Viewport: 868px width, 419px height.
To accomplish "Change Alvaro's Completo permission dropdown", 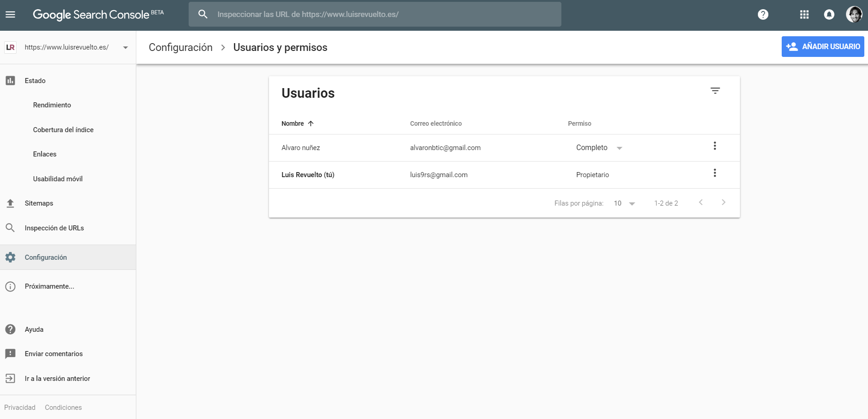I will point(599,148).
